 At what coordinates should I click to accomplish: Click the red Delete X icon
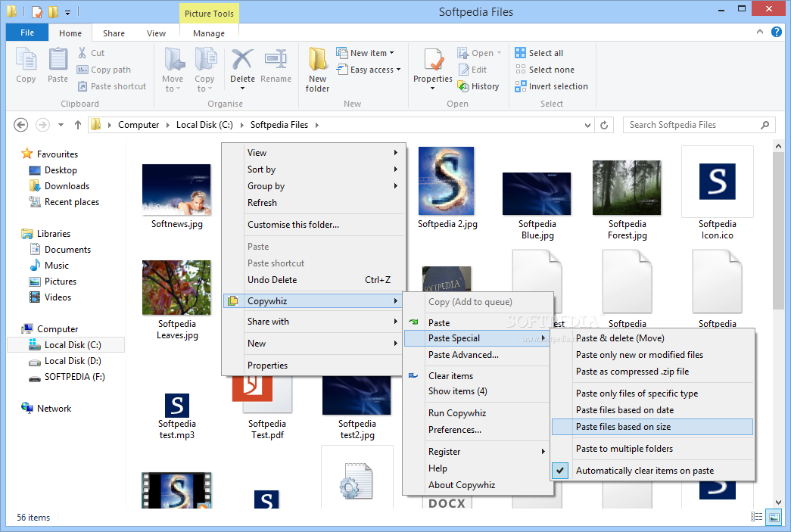pos(242,60)
